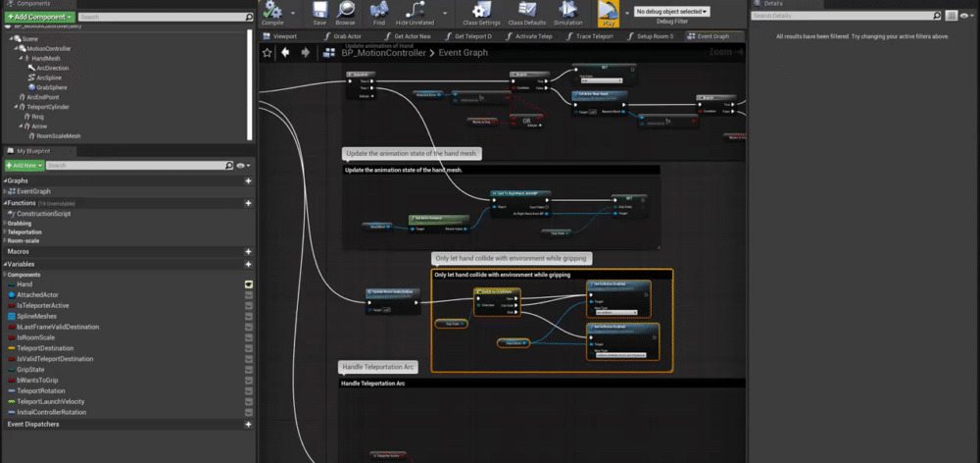The image size is (980, 463).
Task: Toggle editable eye for TeleportDestination variable
Action: click(x=248, y=348)
